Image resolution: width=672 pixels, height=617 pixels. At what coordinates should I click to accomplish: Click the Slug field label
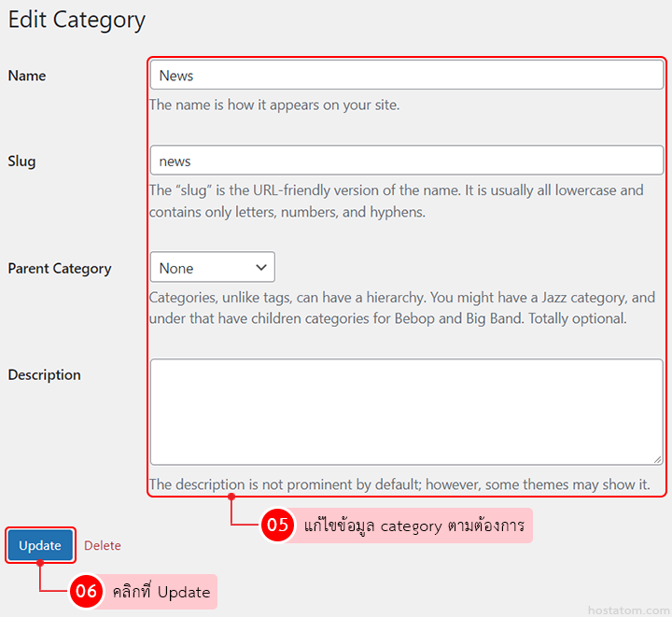(21, 161)
